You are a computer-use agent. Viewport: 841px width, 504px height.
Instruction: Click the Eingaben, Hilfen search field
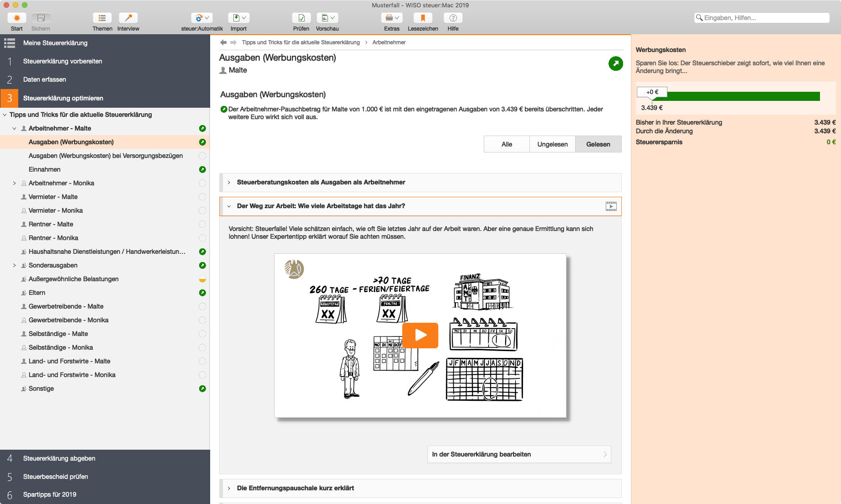tap(762, 18)
